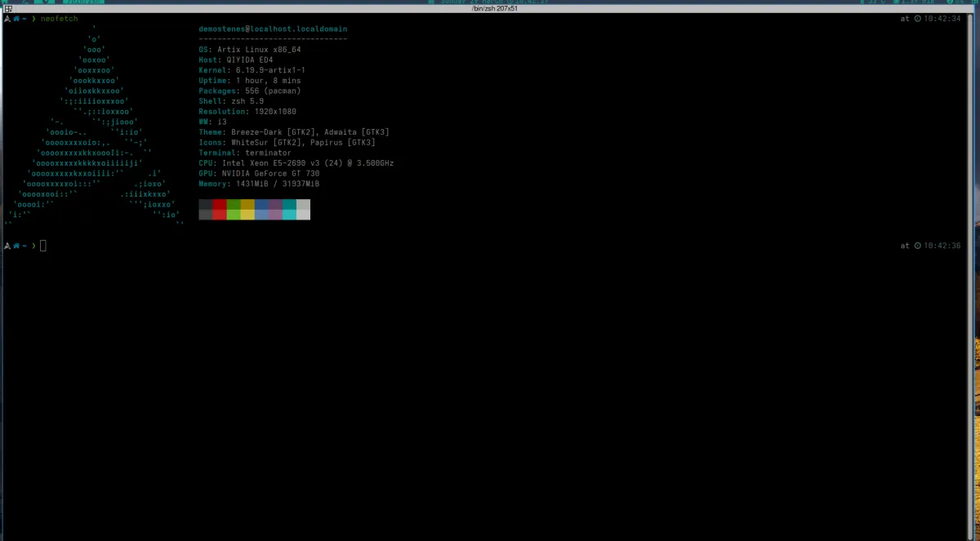Click the cyan color block in bottom palette row

[289, 215]
